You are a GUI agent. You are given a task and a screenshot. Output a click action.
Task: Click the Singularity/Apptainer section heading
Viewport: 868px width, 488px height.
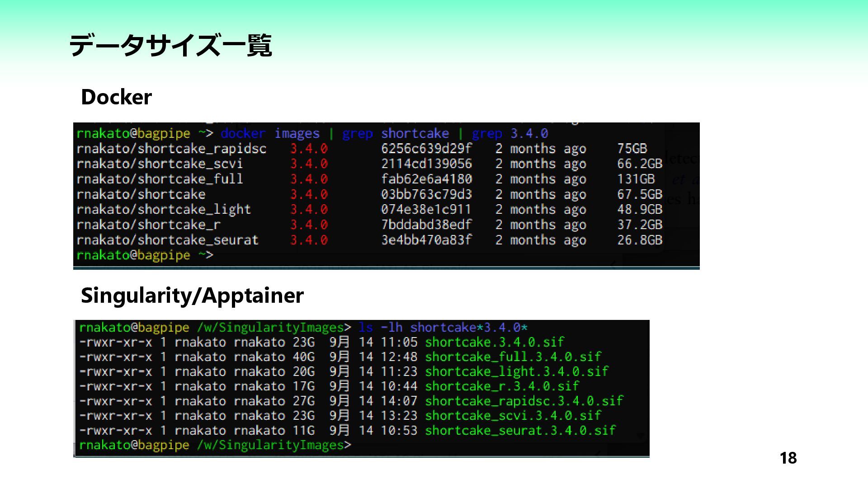click(x=192, y=296)
